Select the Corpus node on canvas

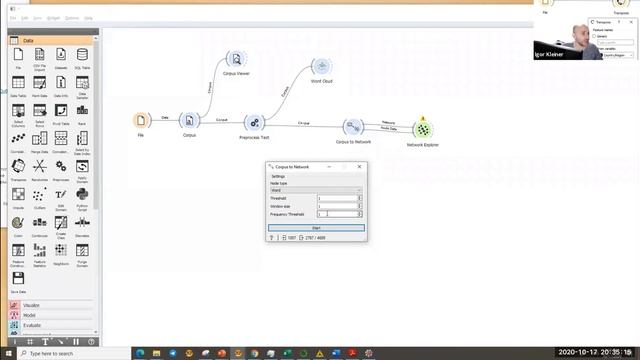coord(189,120)
